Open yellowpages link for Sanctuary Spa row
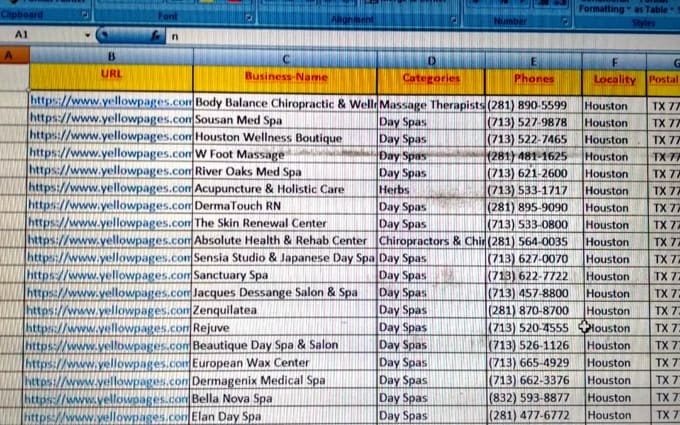 (x=108, y=275)
